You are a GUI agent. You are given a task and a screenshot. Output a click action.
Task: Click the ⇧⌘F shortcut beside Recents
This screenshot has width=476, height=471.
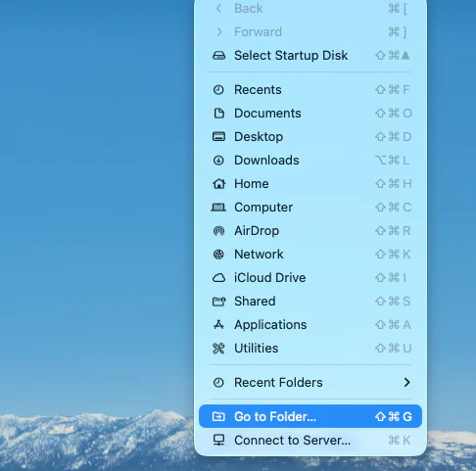[x=392, y=90]
